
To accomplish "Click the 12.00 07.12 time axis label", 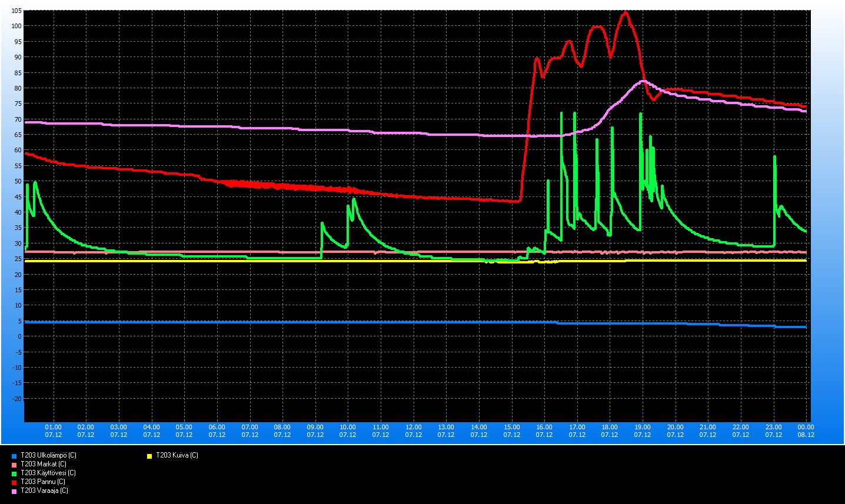I will (x=413, y=431).
